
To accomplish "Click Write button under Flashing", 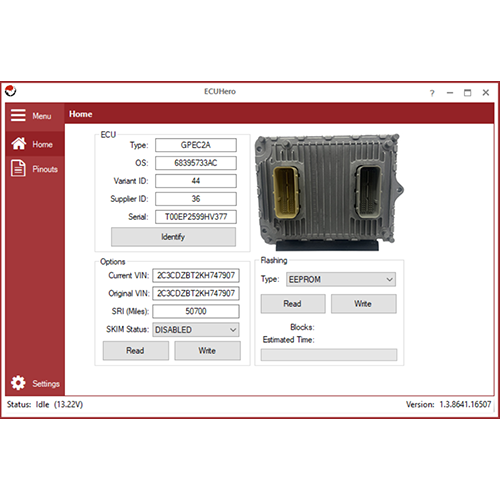I will pyautogui.click(x=364, y=304).
